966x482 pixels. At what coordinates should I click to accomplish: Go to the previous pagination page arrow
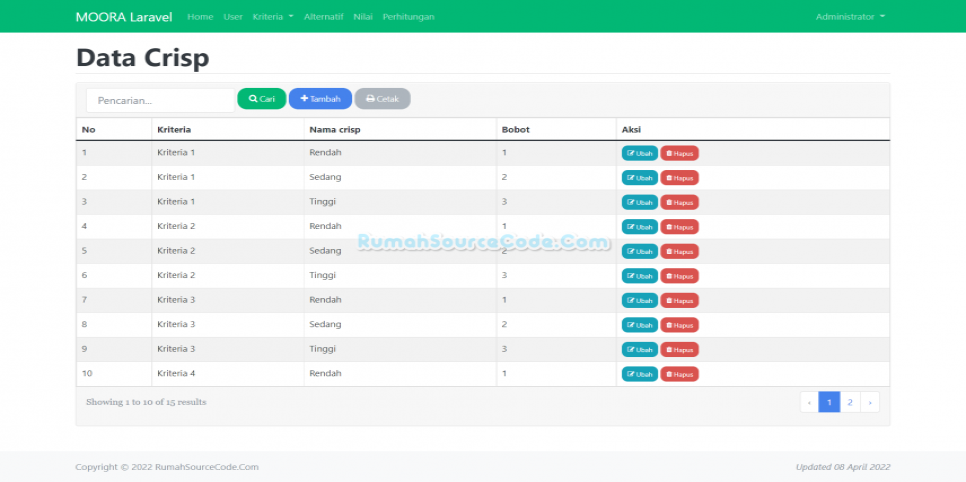tap(809, 402)
